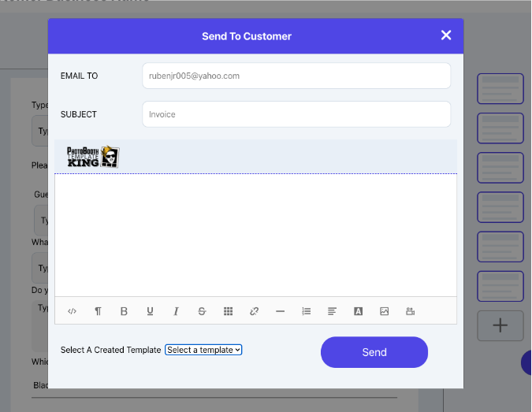Select the fourth page thumbnail in sidebar
This screenshot has height=412, width=532.
[500, 207]
